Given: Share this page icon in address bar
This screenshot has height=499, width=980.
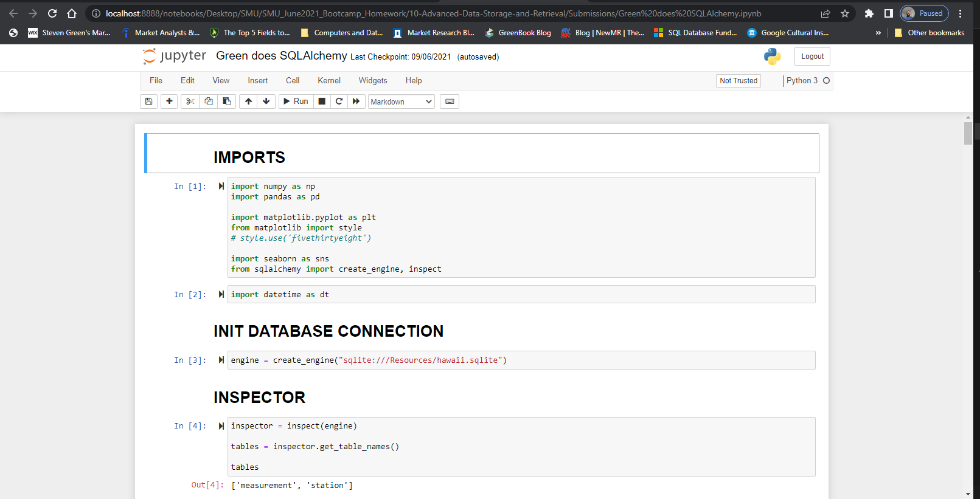Looking at the screenshot, I should tap(825, 13).
